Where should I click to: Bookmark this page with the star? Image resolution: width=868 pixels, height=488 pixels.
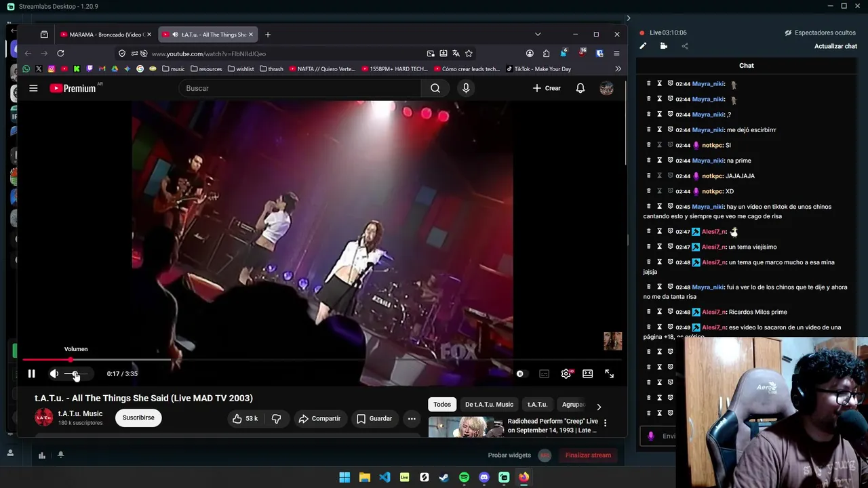pyautogui.click(x=469, y=54)
